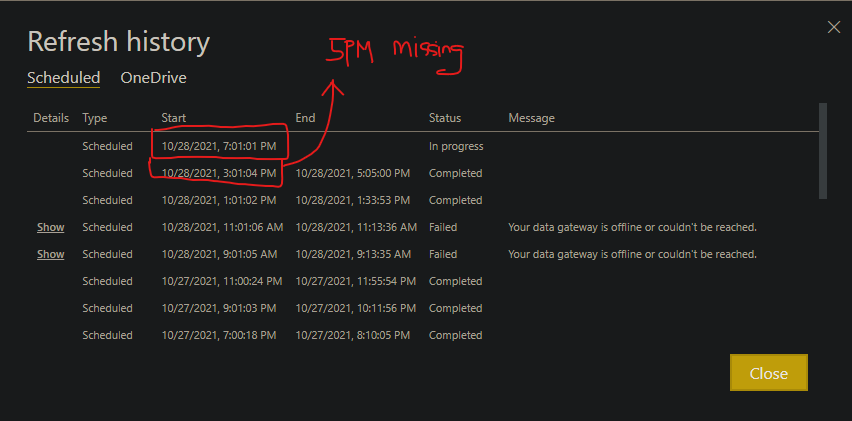Click Scheduled type in the 11:00:24 PM row
The width and height of the screenshot is (852, 421).
tap(108, 281)
